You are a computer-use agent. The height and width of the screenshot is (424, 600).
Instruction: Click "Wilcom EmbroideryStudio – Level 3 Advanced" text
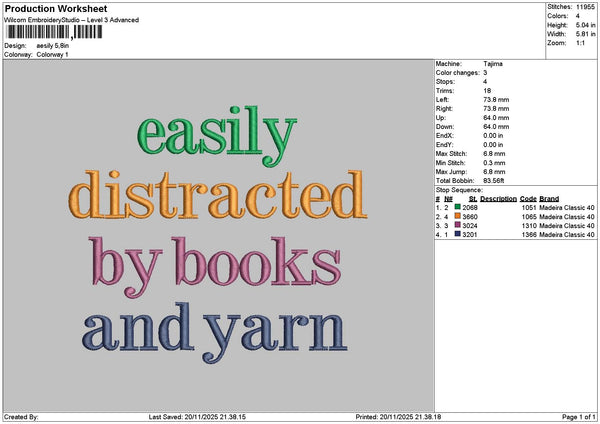(x=72, y=20)
